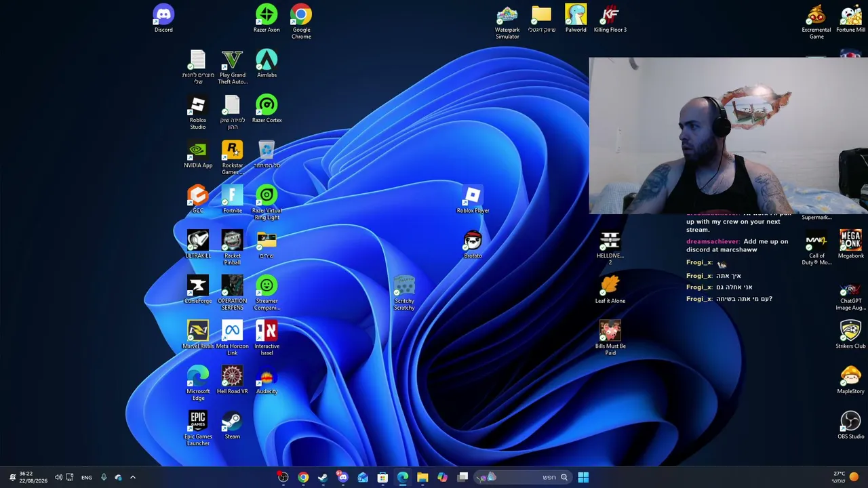The width and height of the screenshot is (868, 488).
Task: Launch Audacity from the desktop
Action: click(267, 380)
